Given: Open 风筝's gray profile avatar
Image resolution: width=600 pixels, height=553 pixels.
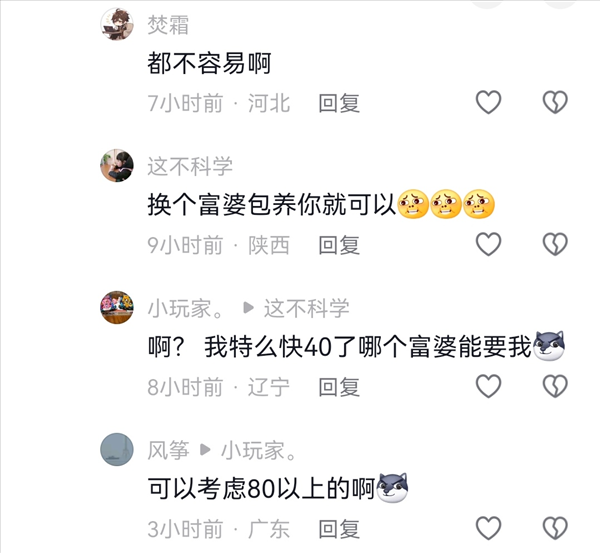Looking at the screenshot, I should coord(117,450).
